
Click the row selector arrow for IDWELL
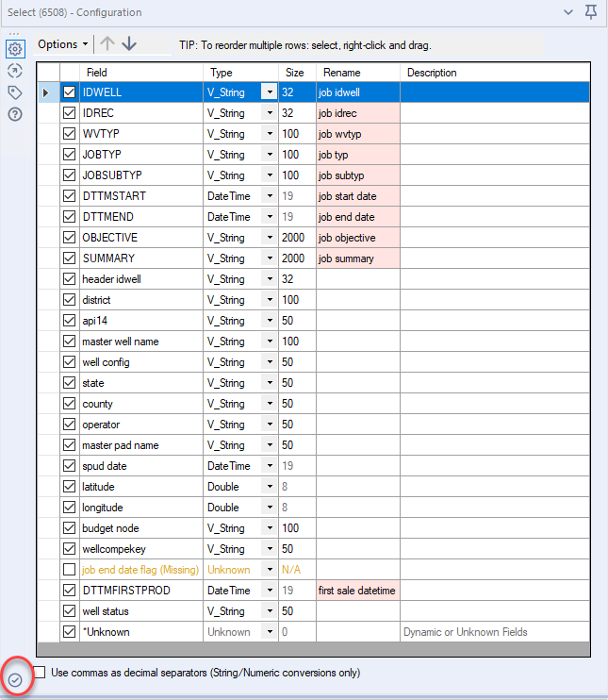(x=45, y=92)
